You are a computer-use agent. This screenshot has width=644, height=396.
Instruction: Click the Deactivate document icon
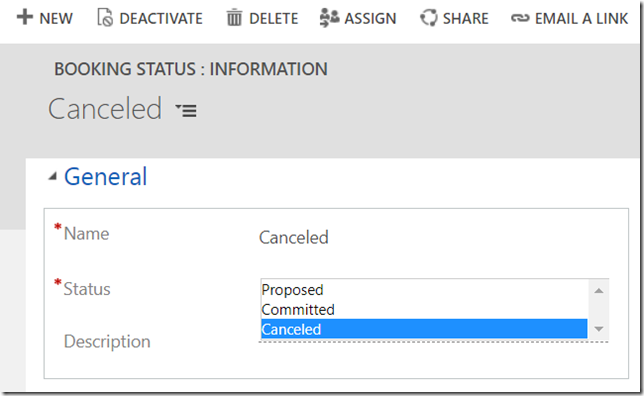pyautogui.click(x=105, y=18)
